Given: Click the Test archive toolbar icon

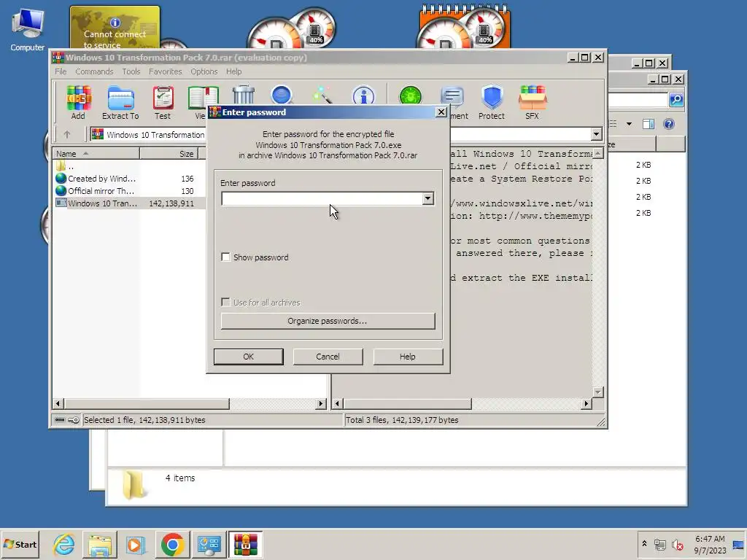Looking at the screenshot, I should (163, 102).
